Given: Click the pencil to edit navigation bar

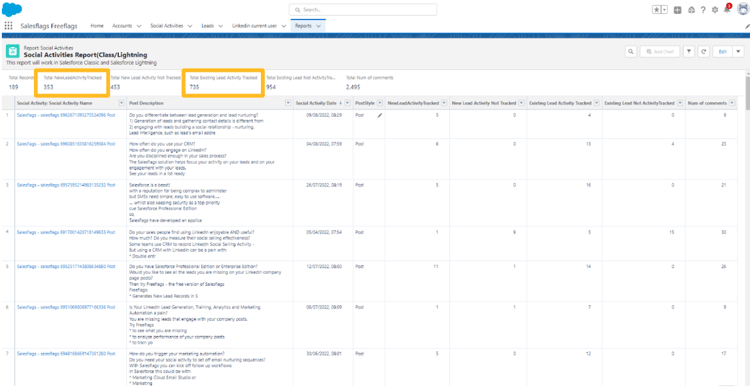Looking at the screenshot, I should click(747, 26).
